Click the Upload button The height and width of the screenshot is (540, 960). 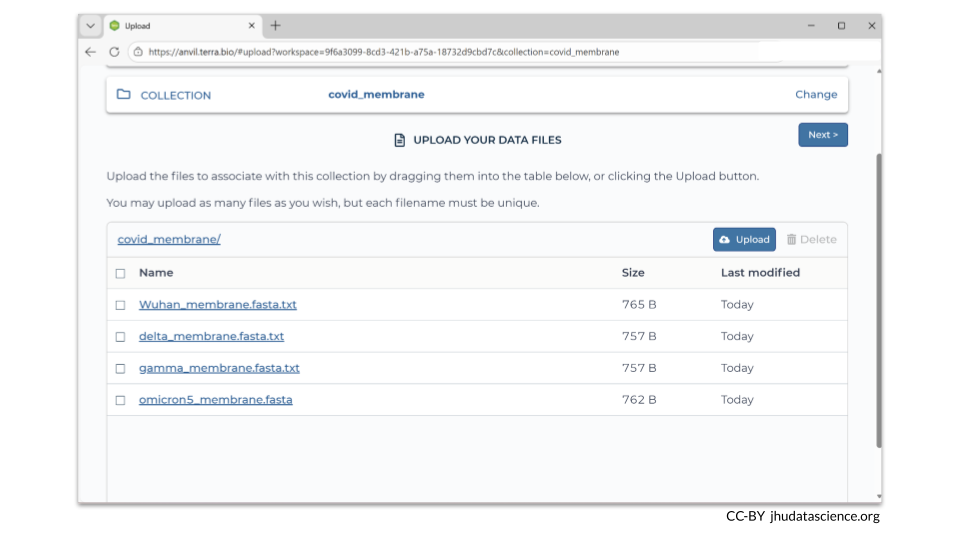point(744,239)
